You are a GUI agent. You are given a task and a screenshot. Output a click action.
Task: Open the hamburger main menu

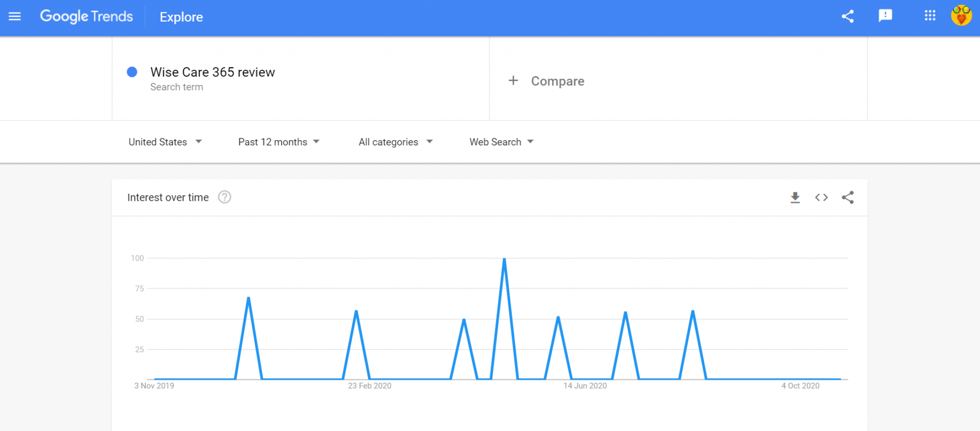click(15, 17)
